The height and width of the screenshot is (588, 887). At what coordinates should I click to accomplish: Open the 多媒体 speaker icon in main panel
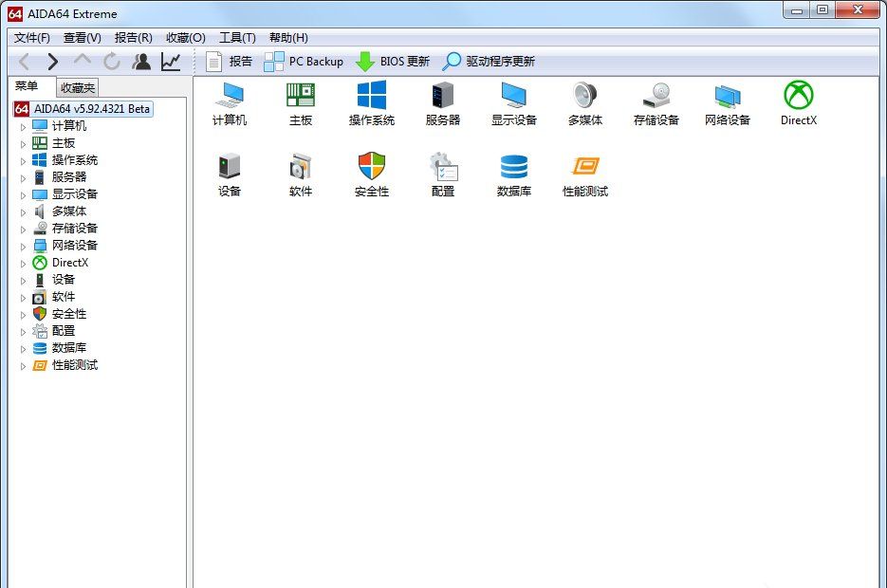click(585, 96)
